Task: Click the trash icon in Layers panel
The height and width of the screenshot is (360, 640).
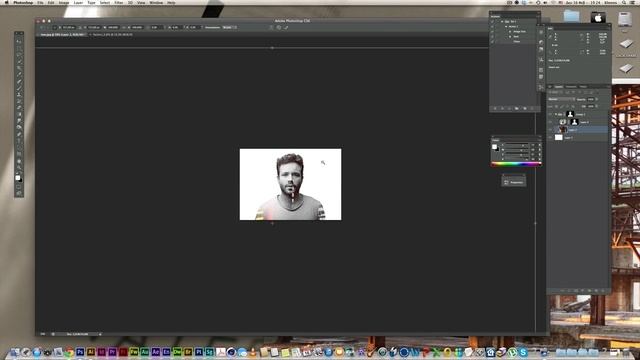Action: point(604,291)
